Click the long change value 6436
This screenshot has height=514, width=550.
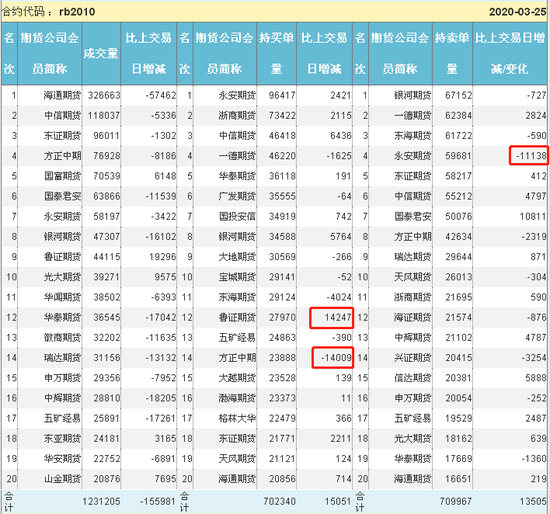point(341,136)
